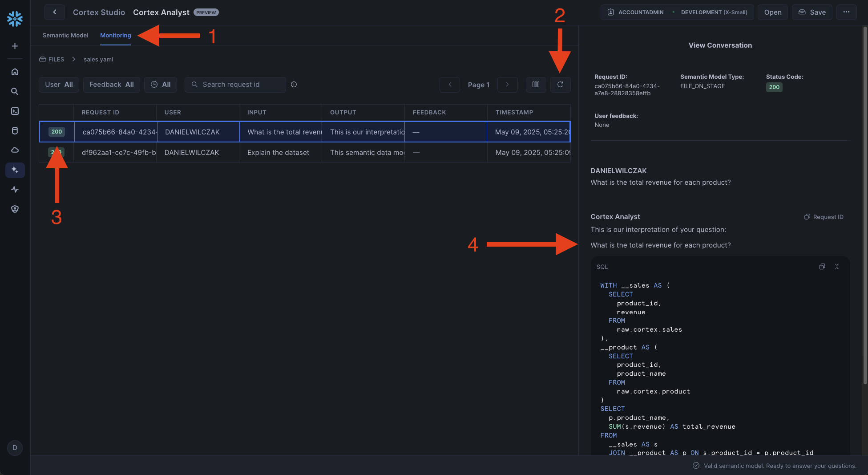Click the refresh requests icon
The width and height of the screenshot is (868, 475).
(560, 85)
